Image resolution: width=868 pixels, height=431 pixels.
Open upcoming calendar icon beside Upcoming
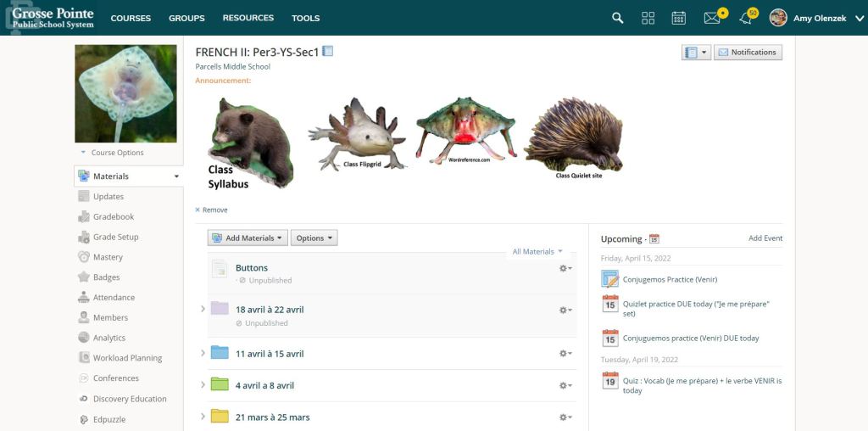tap(654, 239)
